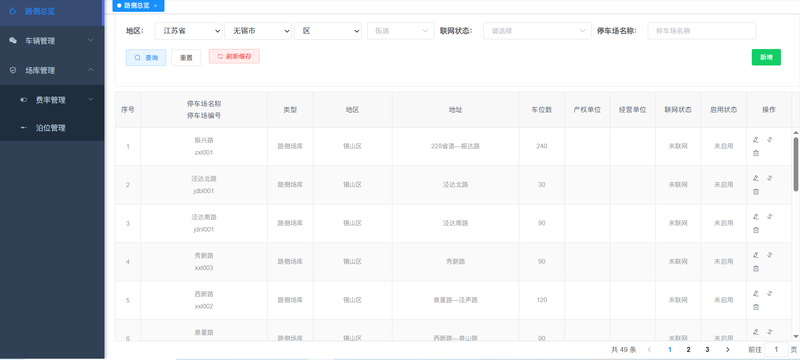Open the 街道 street dropdown
Screen dimensions: 800x360
[401, 31]
